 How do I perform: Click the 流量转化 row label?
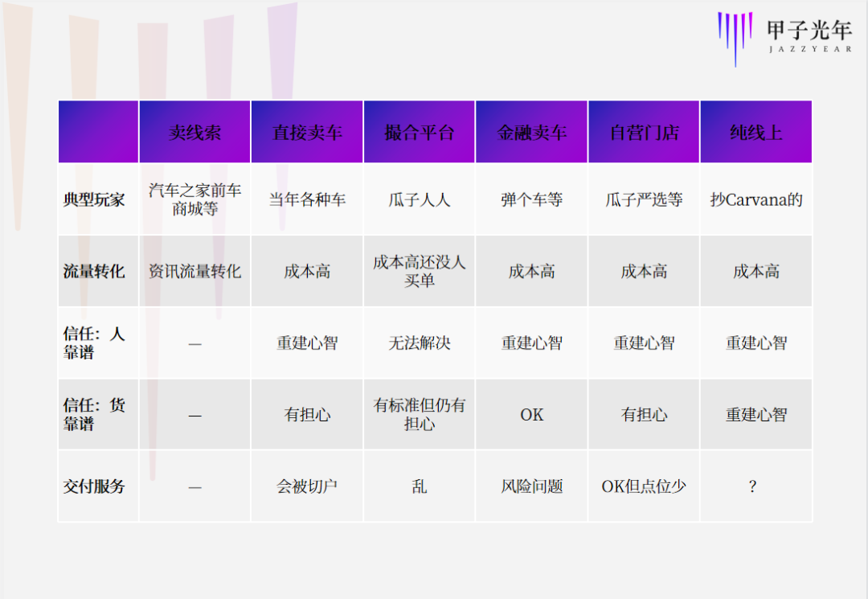pos(92,271)
